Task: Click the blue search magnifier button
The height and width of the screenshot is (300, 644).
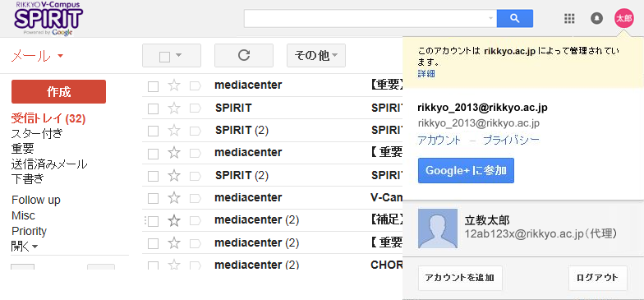Action: click(x=514, y=18)
